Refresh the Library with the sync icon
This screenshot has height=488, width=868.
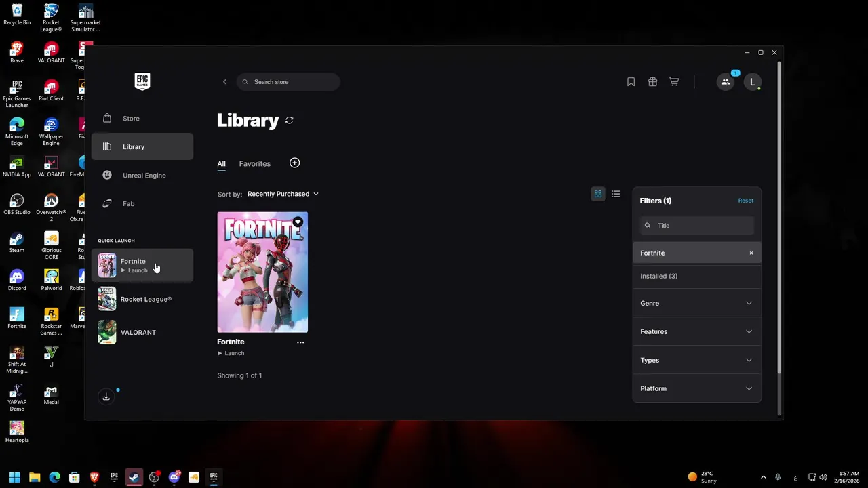tap(290, 120)
